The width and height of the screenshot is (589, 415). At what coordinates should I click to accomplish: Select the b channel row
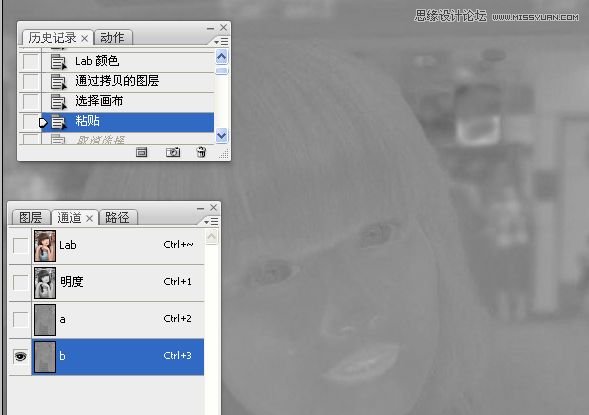[118, 356]
